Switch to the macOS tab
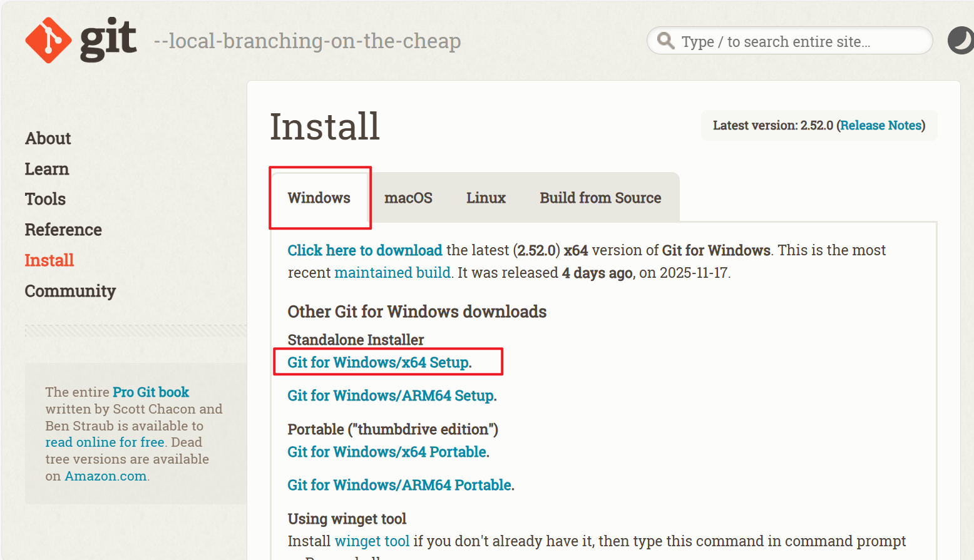974x560 pixels. click(408, 198)
